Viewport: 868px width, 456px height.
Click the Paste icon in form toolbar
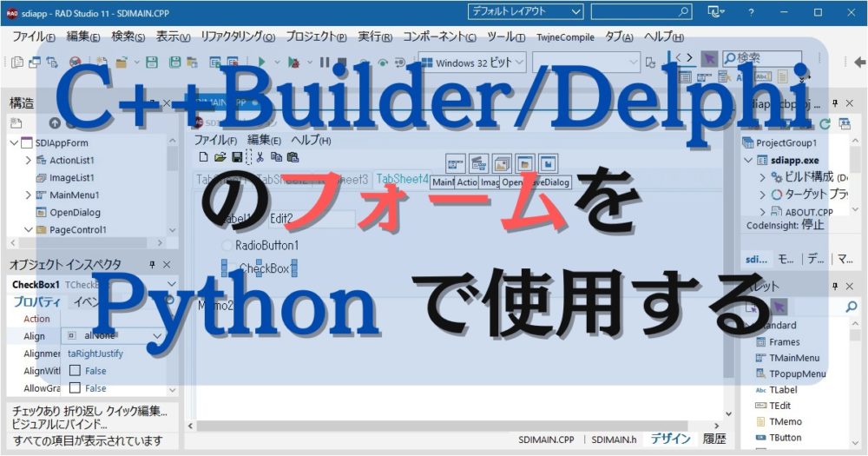[x=293, y=157]
